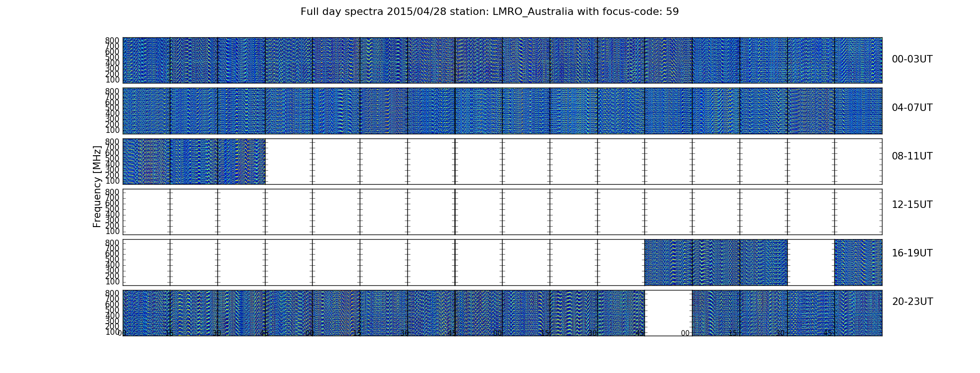Open the third spectrogram in the 08-11UT row
The width and height of the screenshot is (980, 373).
pos(241,161)
